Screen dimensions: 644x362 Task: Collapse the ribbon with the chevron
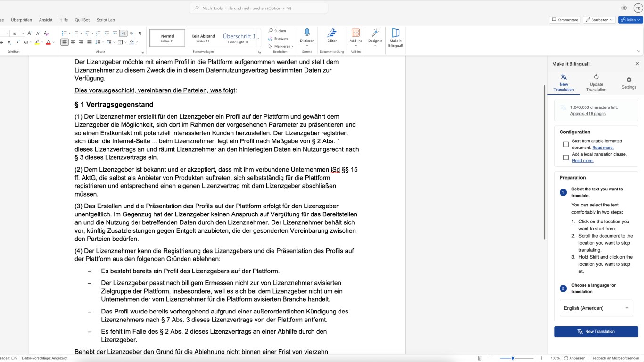pos(638,52)
